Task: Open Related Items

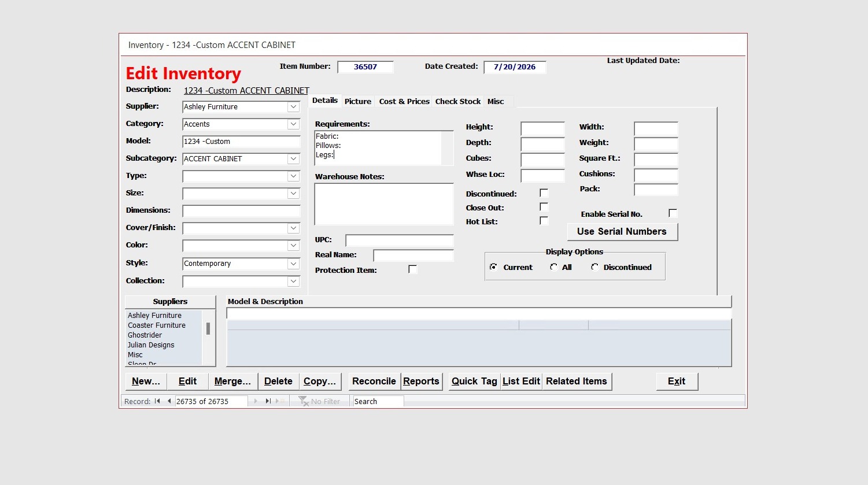Action: pos(577,382)
